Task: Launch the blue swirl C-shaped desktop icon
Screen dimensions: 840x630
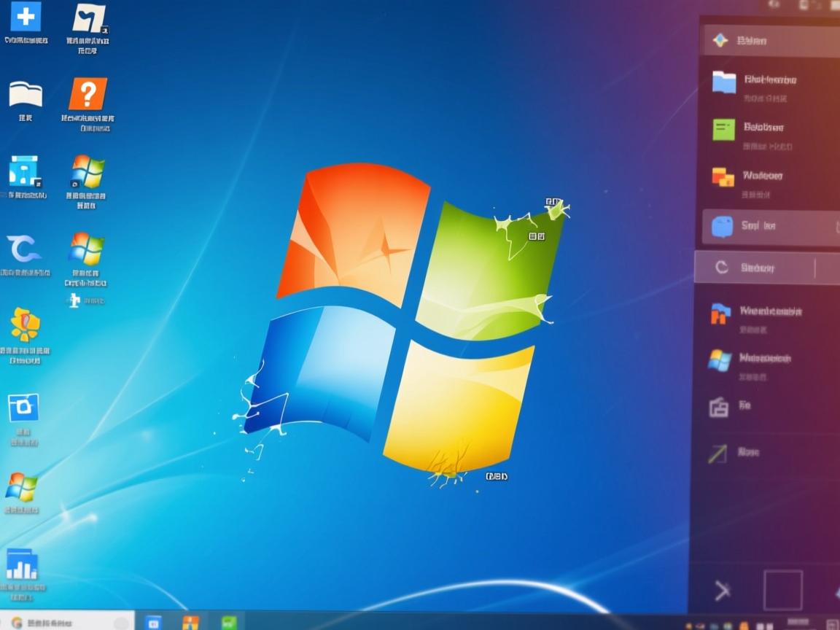Action: click(x=24, y=249)
